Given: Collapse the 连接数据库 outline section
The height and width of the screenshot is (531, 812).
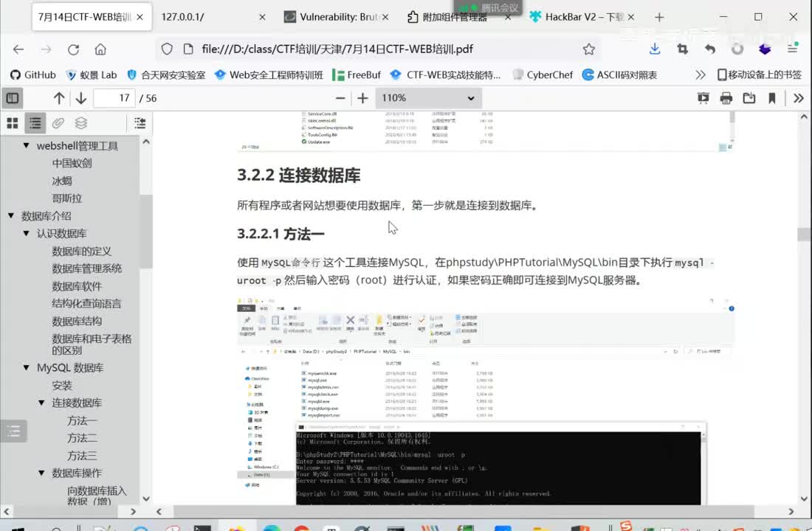Looking at the screenshot, I should tap(41, 403).
